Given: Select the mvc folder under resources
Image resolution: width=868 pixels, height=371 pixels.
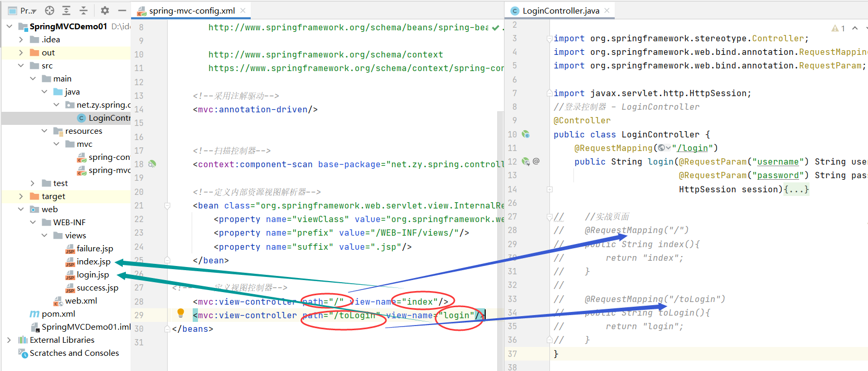Looking at the screenshot, I should click(79, 144).
